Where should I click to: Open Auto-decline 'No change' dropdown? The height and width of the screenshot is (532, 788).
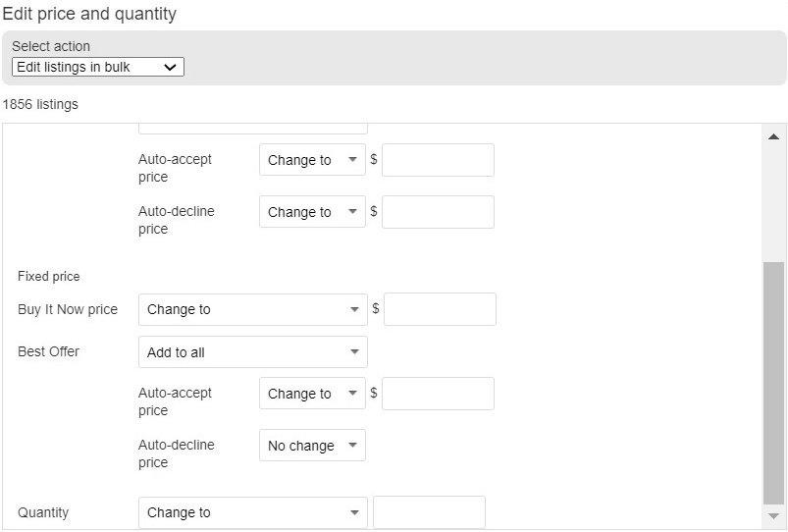coord(312,445)
